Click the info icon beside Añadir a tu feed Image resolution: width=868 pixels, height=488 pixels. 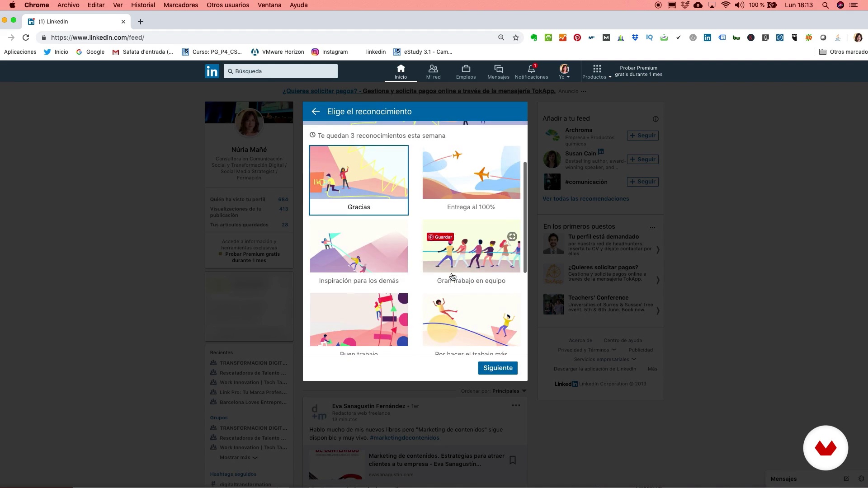[x=656, y=119]
